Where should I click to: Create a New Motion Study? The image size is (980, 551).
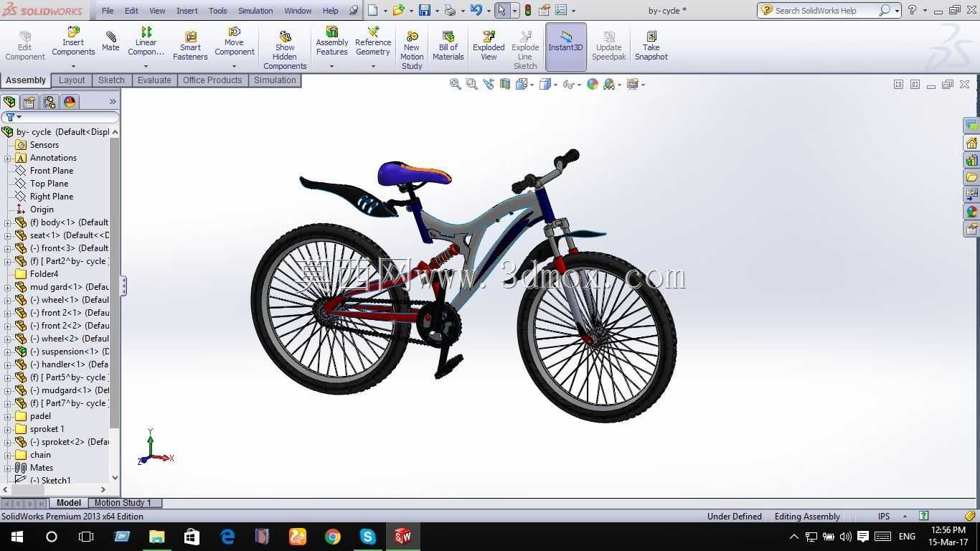(412, 50)
